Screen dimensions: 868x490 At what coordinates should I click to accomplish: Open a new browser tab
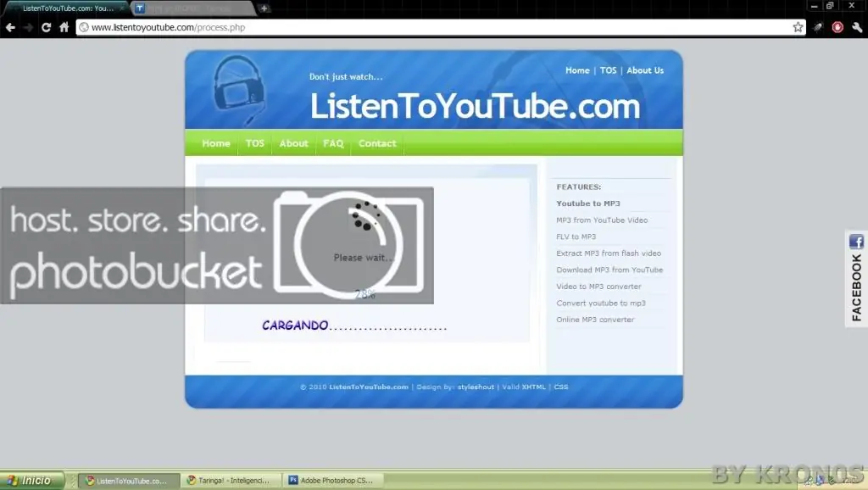(264, 8)
